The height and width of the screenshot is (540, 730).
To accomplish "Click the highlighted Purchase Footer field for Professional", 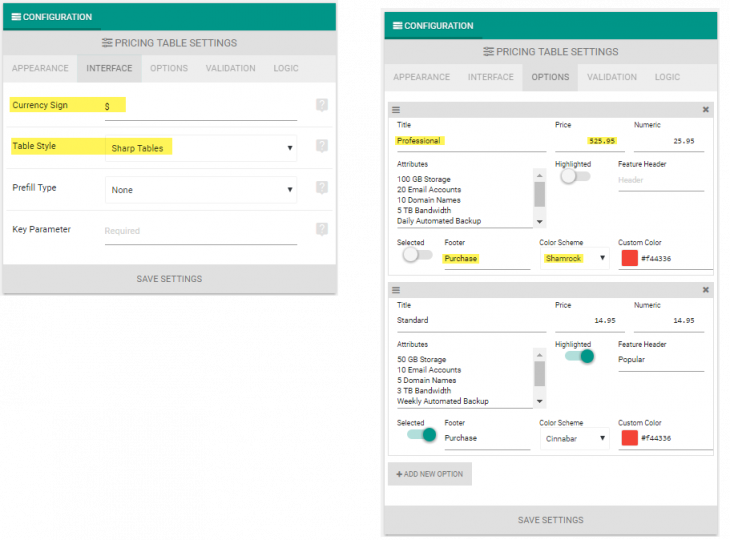I will [x=487, y=259].
